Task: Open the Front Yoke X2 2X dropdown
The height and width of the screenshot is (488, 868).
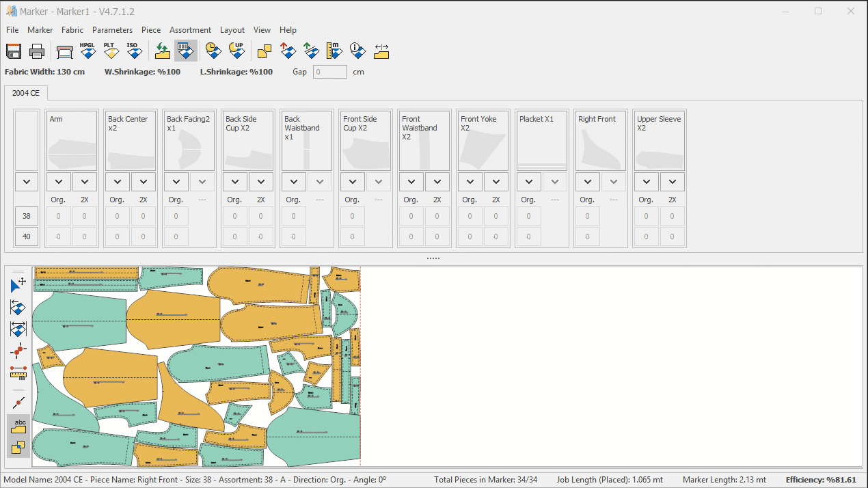Action: point(496,182)
